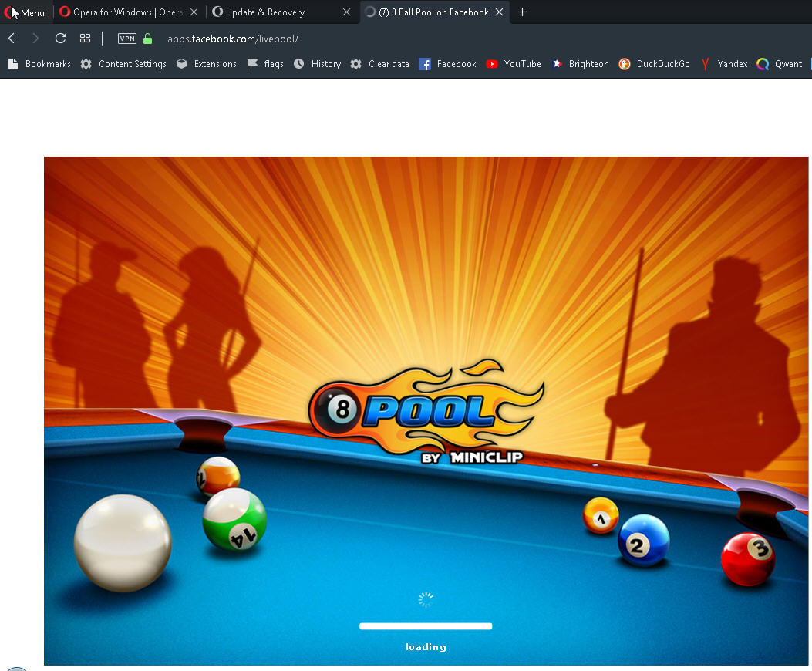Click the Facebook logo icon
812x671 pixels.
(425, 64)
